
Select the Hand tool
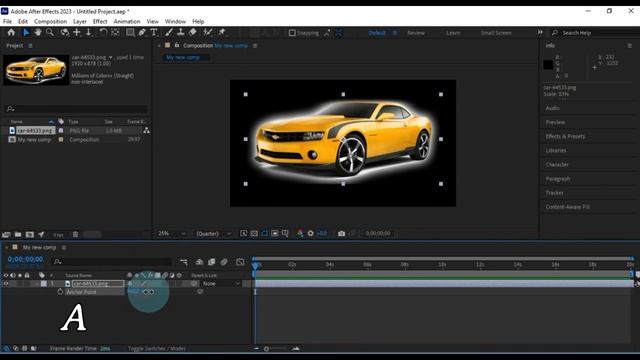point(38,32)
